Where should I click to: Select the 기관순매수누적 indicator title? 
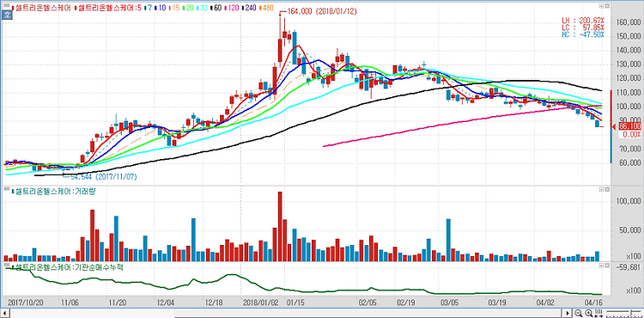tap(68, 267)
